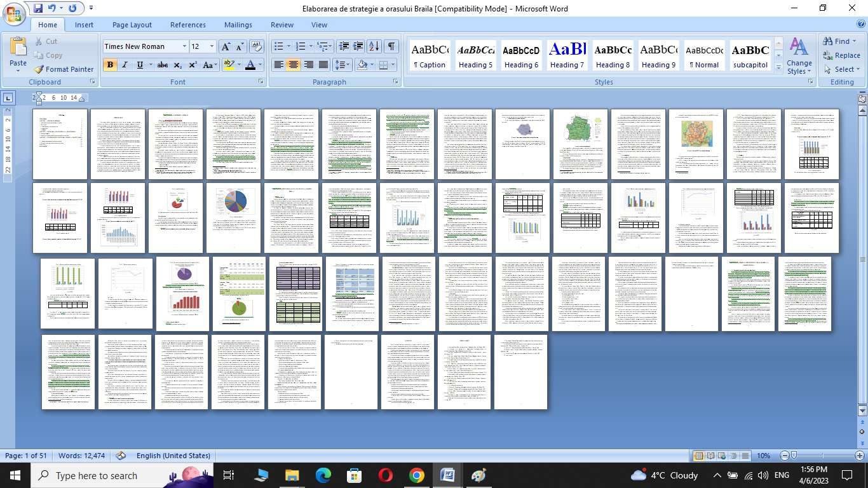Viewport: 868px width, 488px height.
Task: Click the Office Button logo
Action: pyautogui.click(x=14, y=14)
